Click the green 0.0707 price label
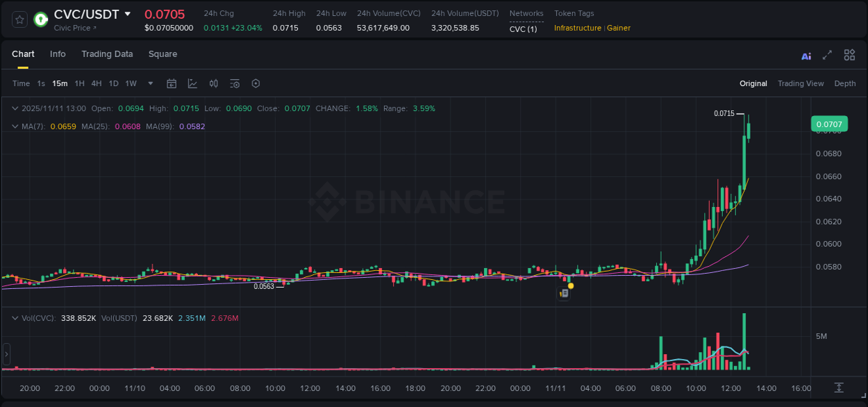The image size is (868, 407). 831,124
